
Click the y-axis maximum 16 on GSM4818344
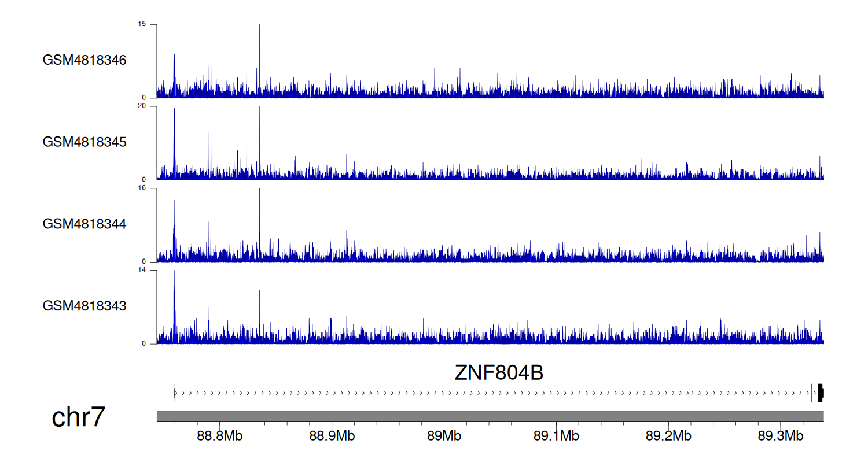tap(142, 188)
